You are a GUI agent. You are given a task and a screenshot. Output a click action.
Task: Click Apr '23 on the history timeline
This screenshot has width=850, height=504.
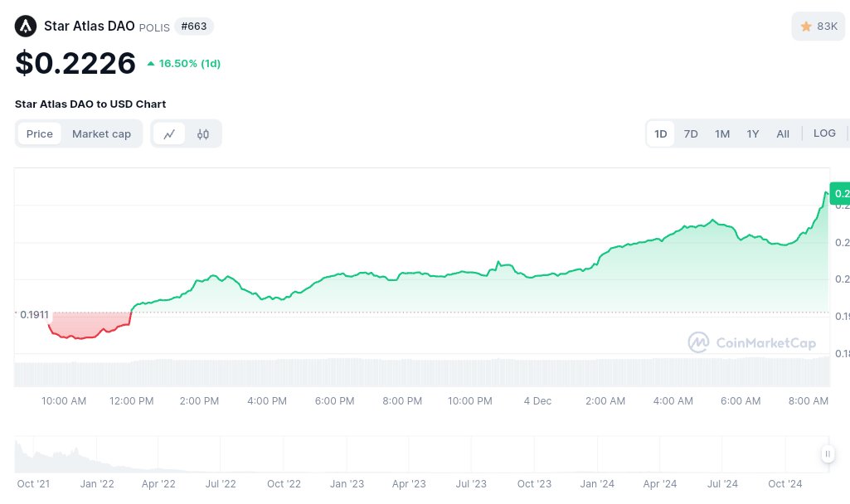(x=410, y=484)
